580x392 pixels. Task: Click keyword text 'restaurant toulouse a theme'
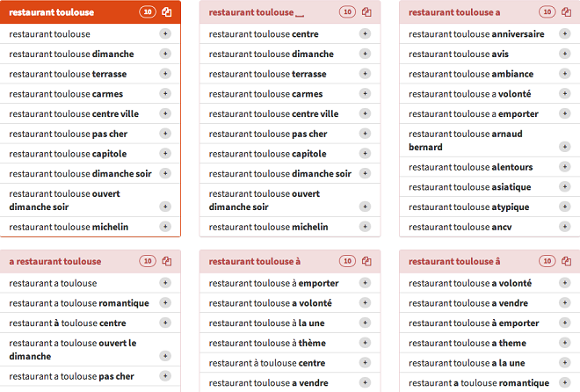click(x=468, y=343)
